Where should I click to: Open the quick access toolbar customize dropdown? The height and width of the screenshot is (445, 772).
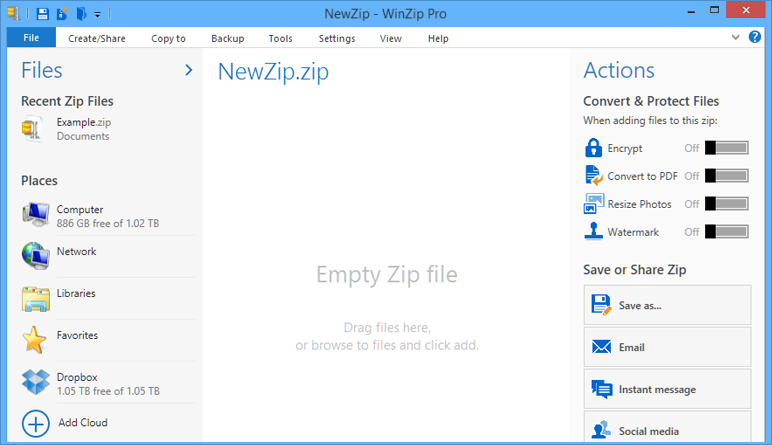coord(98,15)
